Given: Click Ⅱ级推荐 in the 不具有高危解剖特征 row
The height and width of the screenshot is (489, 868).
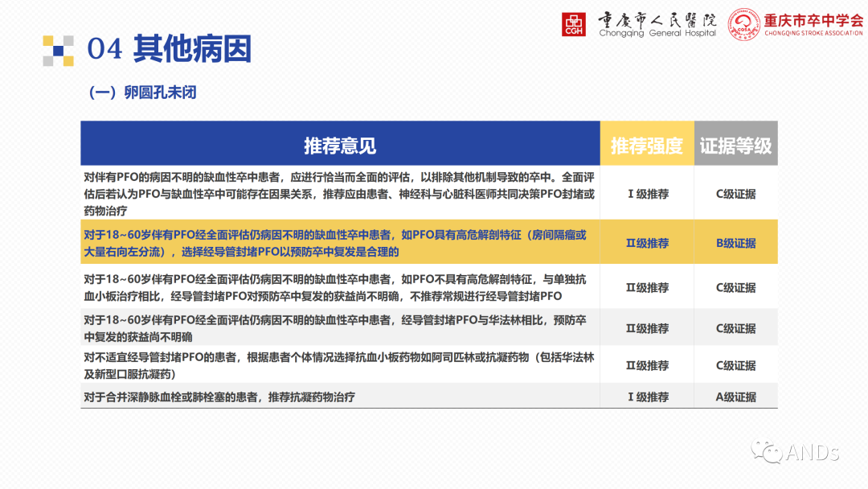Looking at the screenshot, I should point(648,287).
